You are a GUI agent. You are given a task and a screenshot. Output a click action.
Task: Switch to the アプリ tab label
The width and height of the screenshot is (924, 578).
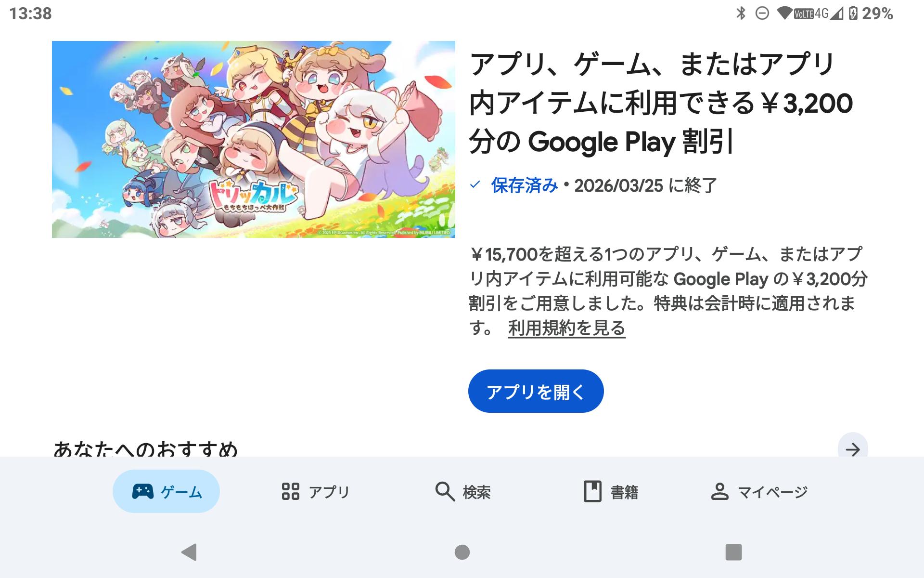(329, 492)
